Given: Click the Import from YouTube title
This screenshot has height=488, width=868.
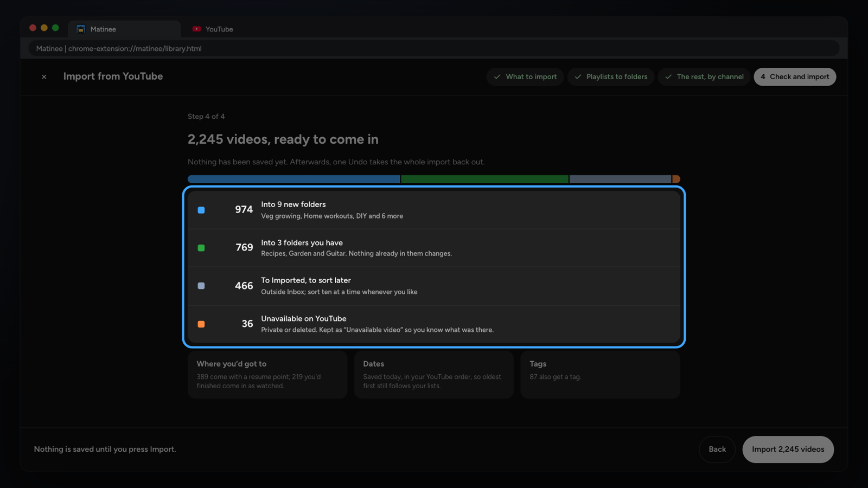Looking at the screenshot, I should click(113, 76).
